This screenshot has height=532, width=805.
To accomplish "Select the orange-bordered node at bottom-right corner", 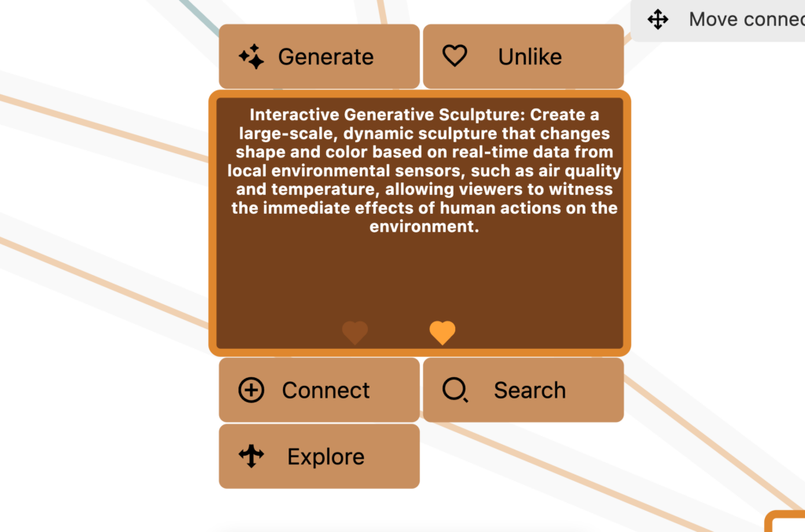I will (786, 523).
